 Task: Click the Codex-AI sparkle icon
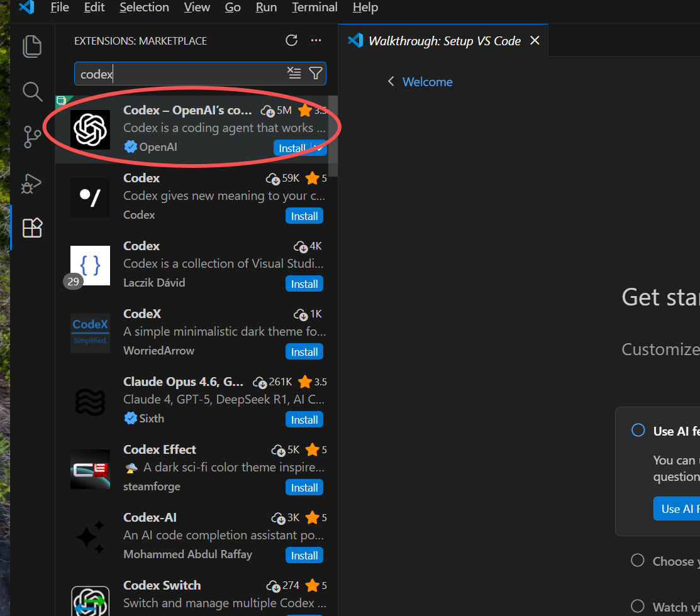pyautogui.click(x=90, y=537)
